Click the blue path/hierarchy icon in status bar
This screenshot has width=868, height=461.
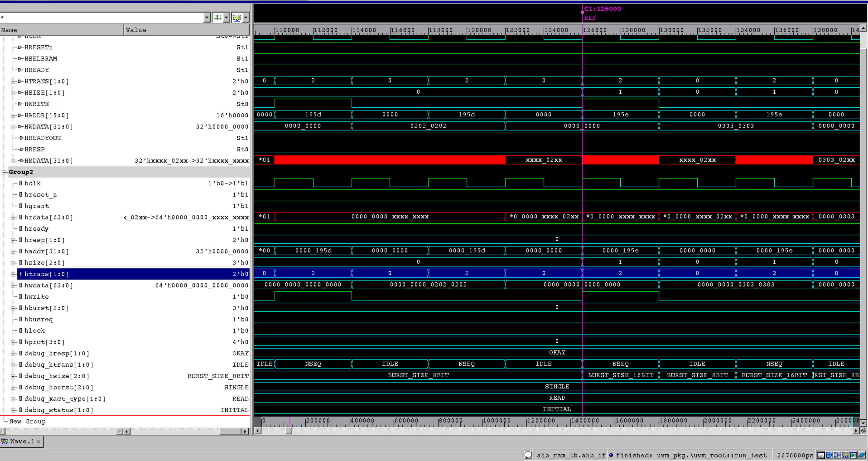[837, 455]
